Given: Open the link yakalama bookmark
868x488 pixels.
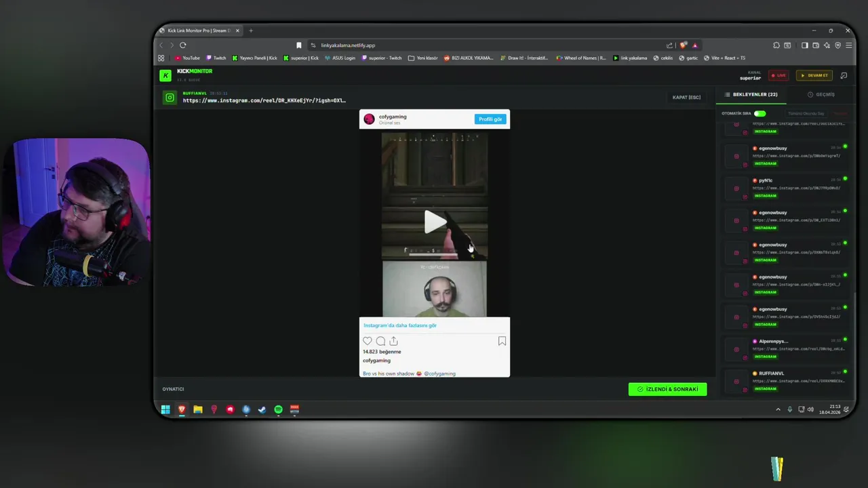Looking at the screenshot, I should (630, 58).
